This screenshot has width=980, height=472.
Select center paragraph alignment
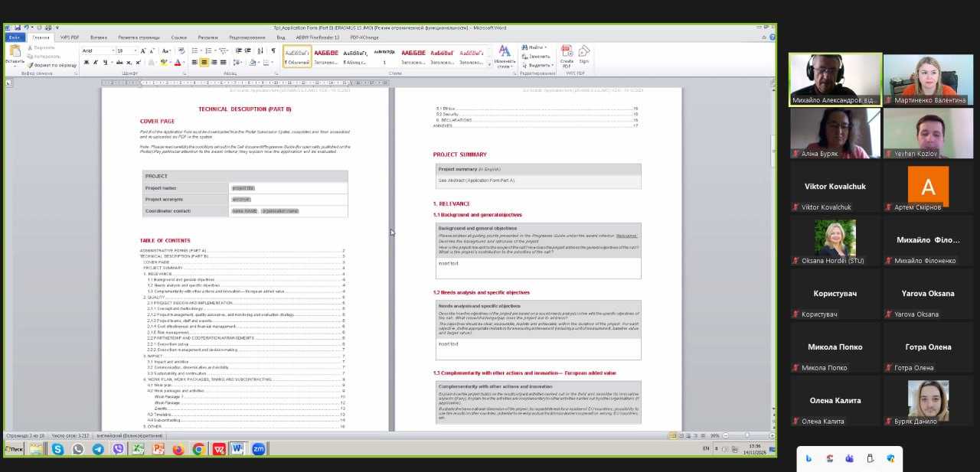tap(204, 63)
